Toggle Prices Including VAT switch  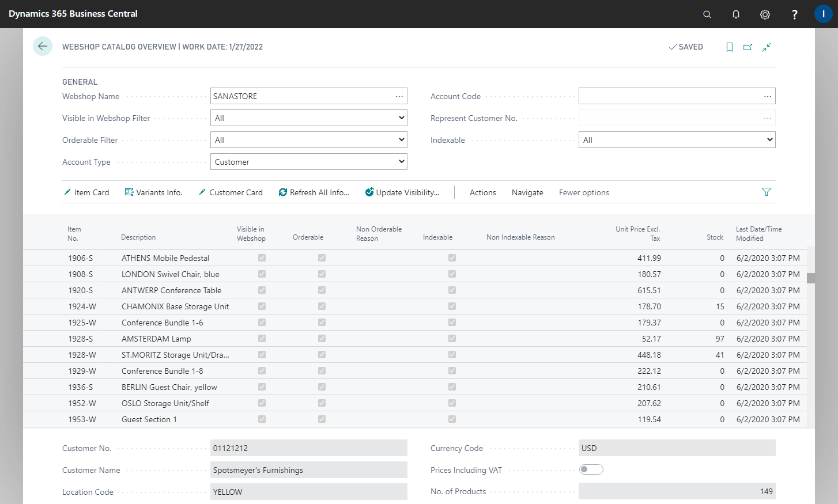(591, 469)
